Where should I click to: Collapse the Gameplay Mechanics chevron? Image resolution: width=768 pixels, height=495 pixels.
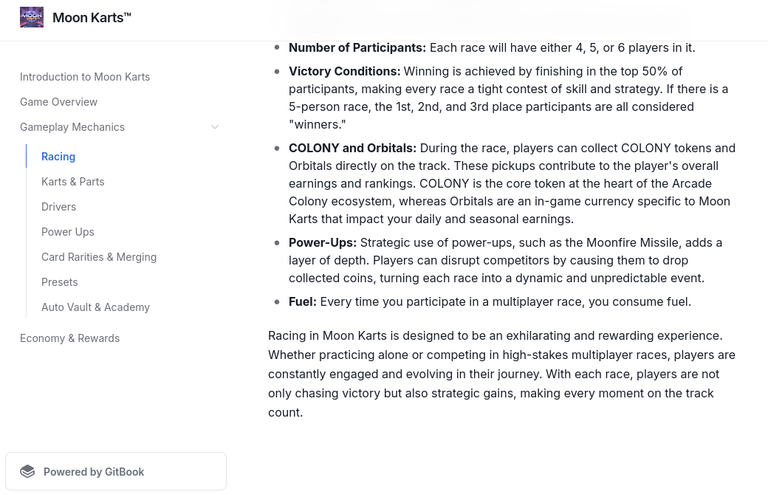(x=215, y=127)
